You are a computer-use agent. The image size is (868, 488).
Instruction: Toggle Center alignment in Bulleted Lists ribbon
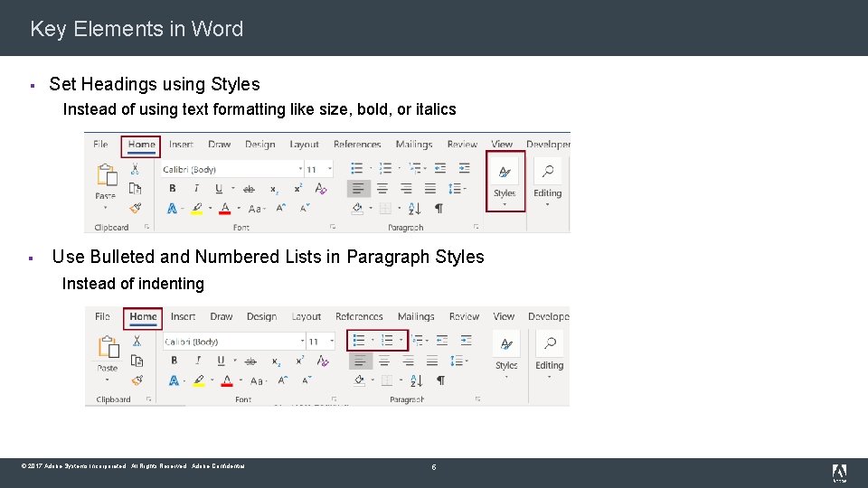click(383, 361)
